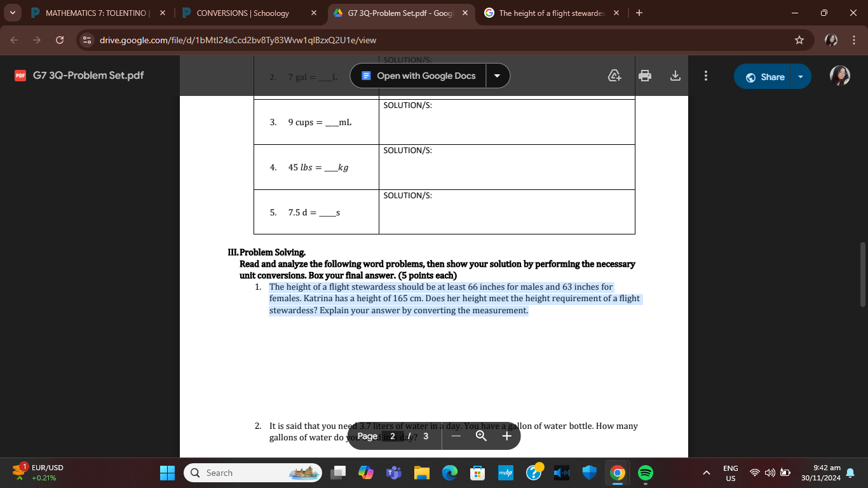Click the PDF viewer vertical scrollbar thumb

[862, 273]
